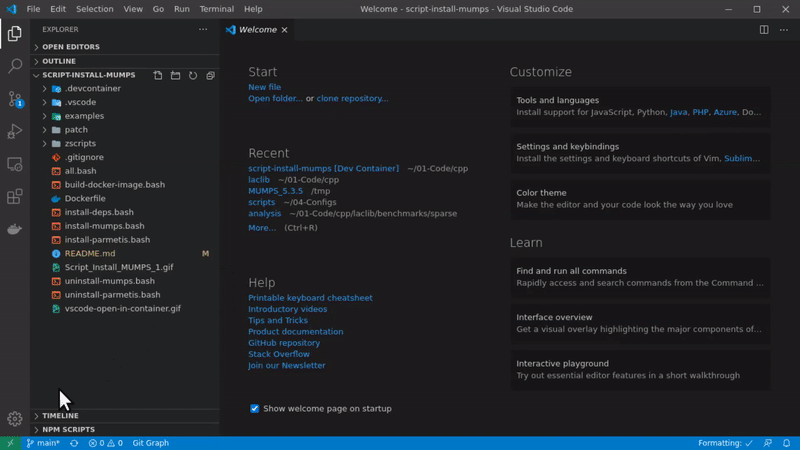The height and width of the screenshot is (450, 800).
Task: Open Source Control view with badge
Action: click(x=14, y=99)
